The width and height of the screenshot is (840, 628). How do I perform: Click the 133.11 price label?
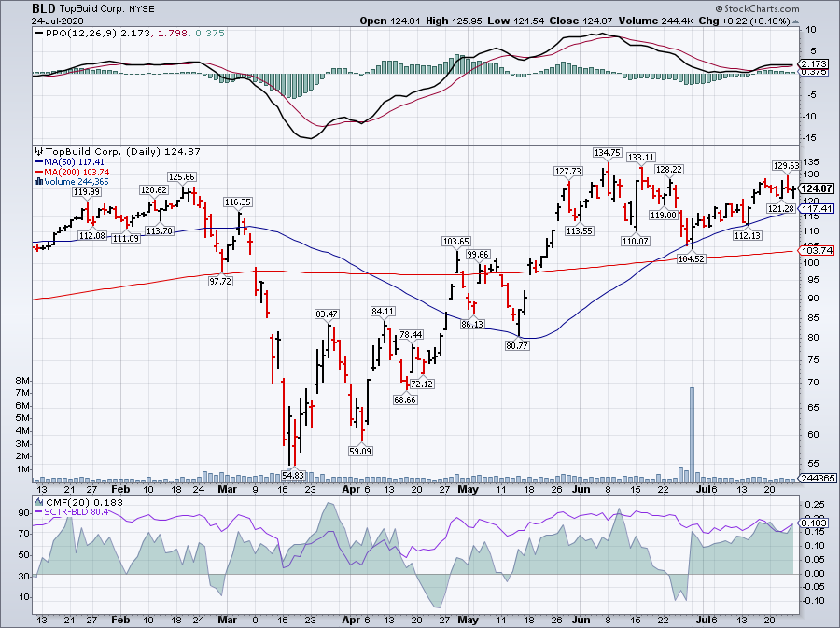click(640, 158)
